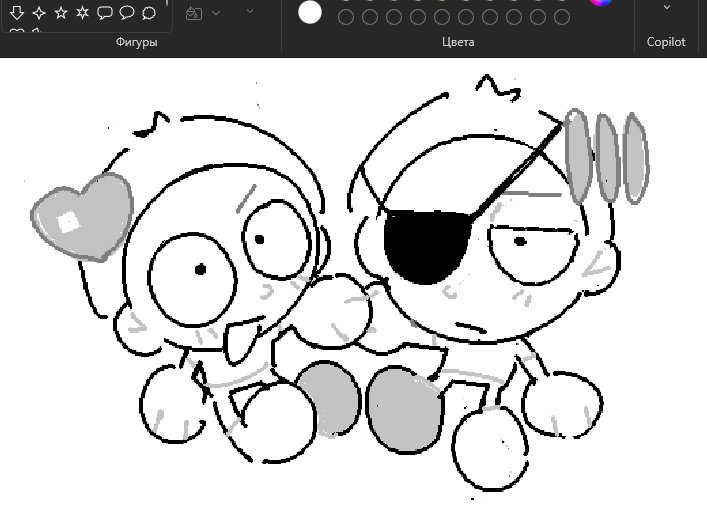Viewport: 707px width, 513px height.
Task: Expand the Copilot dropdown chevron
Action: 666,7
